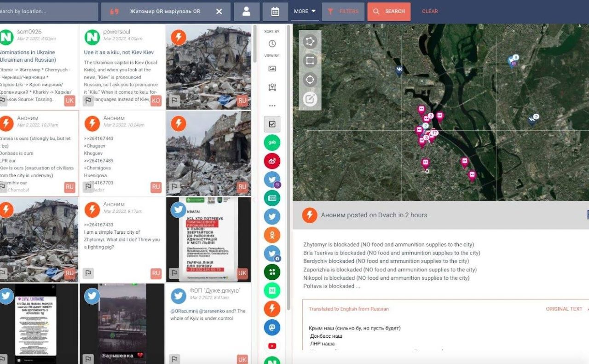Toggle the orange Dvach lightning source filter

tap(272, 309)
